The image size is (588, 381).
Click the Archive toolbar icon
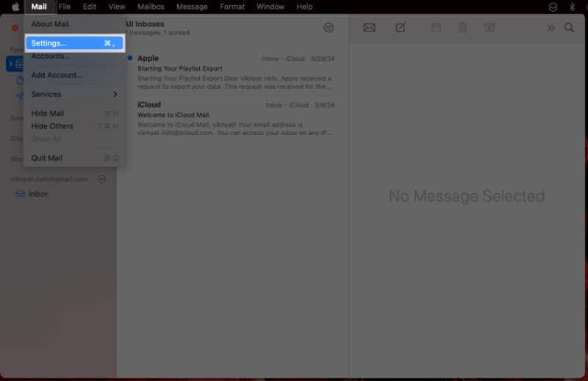click(x=436, y=27)
